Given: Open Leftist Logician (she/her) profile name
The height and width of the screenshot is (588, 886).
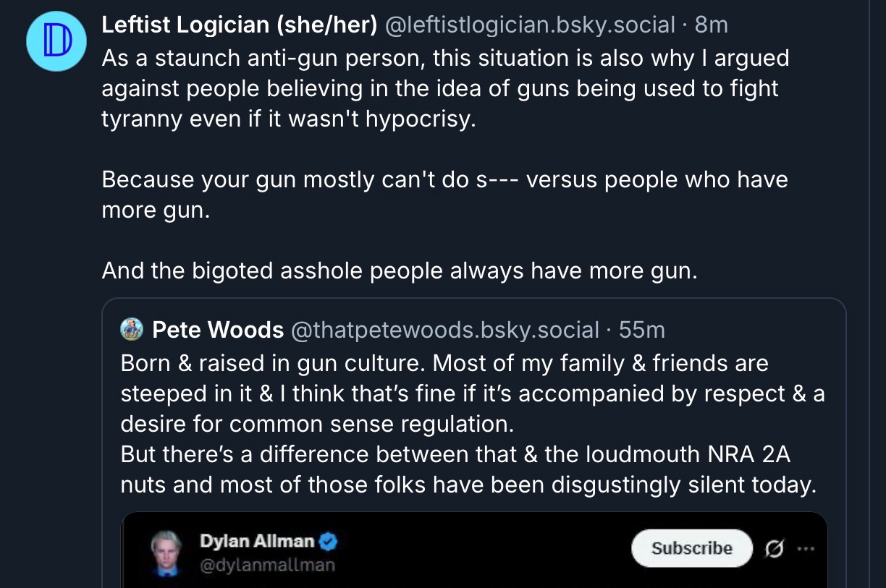Looking at the screenshot, I should pyautogui.click(x=240, y=25).
